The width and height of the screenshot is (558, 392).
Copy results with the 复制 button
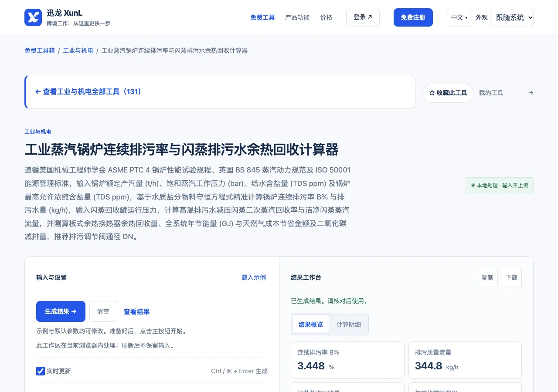487,277
